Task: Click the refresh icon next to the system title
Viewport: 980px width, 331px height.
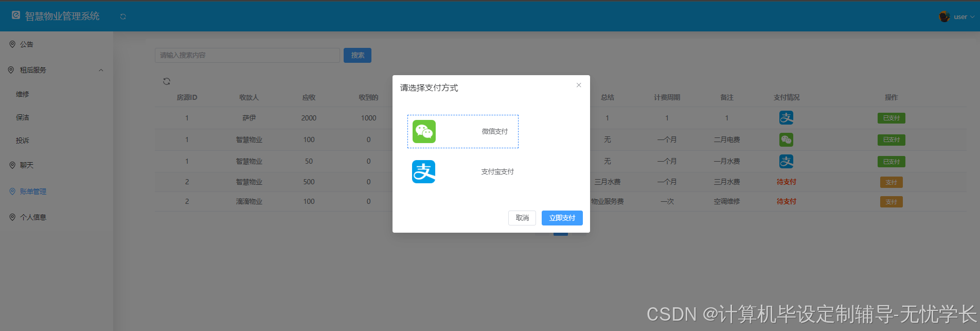Action: click(x=123, y=16)
